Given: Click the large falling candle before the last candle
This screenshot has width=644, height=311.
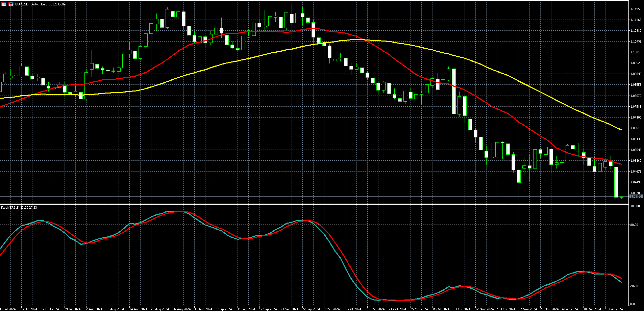Looking at the screenshot, I should (x=616, y=182).
